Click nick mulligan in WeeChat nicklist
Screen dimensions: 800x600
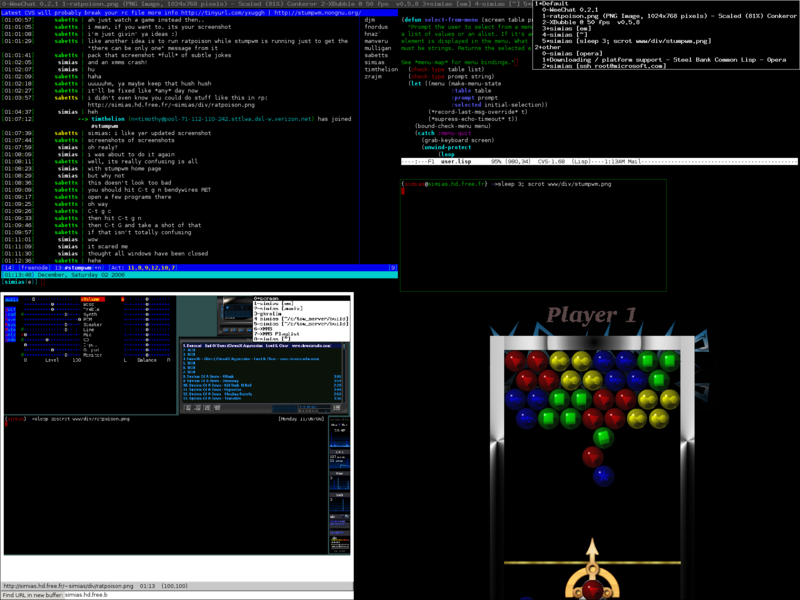(x=378, y=48)
